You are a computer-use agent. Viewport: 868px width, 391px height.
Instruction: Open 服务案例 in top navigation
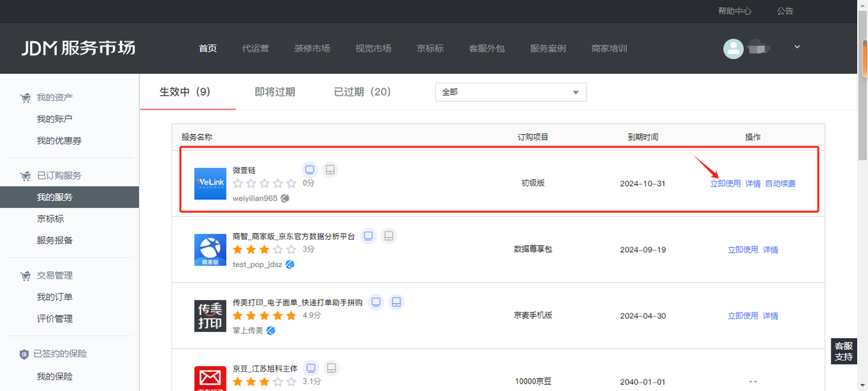click(548, 49)
